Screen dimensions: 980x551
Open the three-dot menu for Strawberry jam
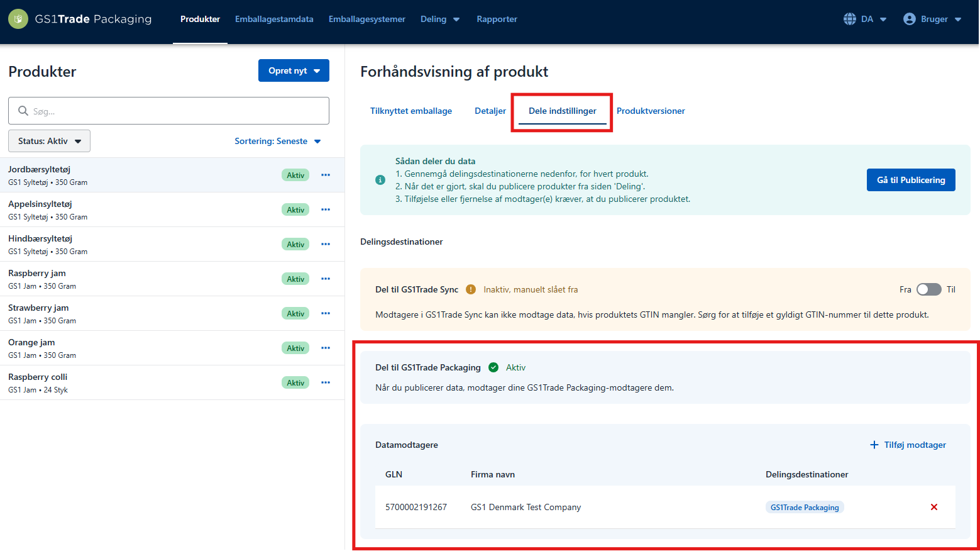(326, 313)
